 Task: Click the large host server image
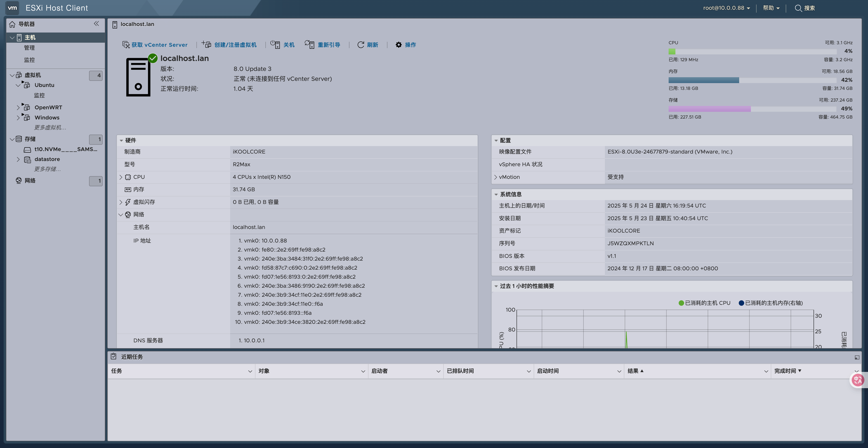[x=138, y=77]
